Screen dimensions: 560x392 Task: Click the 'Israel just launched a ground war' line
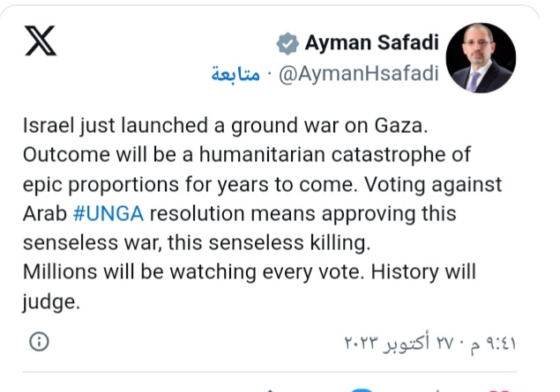coord(226,126)
